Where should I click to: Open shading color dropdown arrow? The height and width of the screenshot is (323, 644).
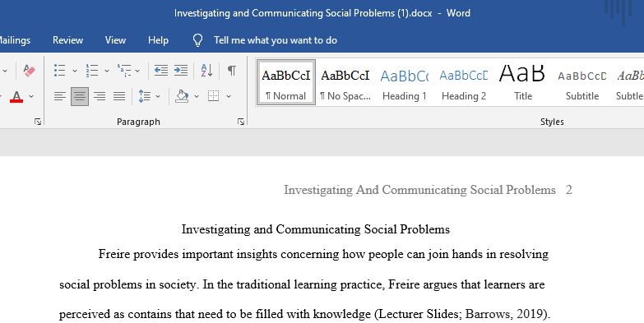tap(197, 96)
